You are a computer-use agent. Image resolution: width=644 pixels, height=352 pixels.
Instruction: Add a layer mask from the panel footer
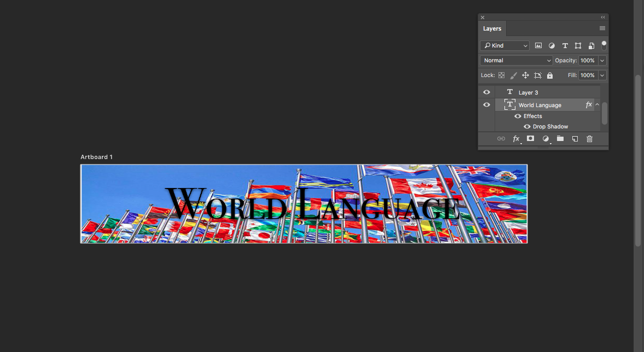(x=530, y=139)
